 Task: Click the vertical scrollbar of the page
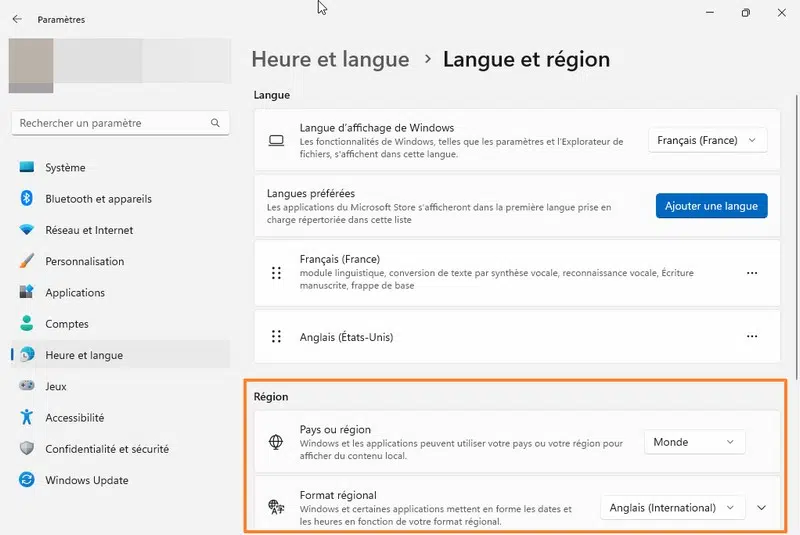point(796,235)
